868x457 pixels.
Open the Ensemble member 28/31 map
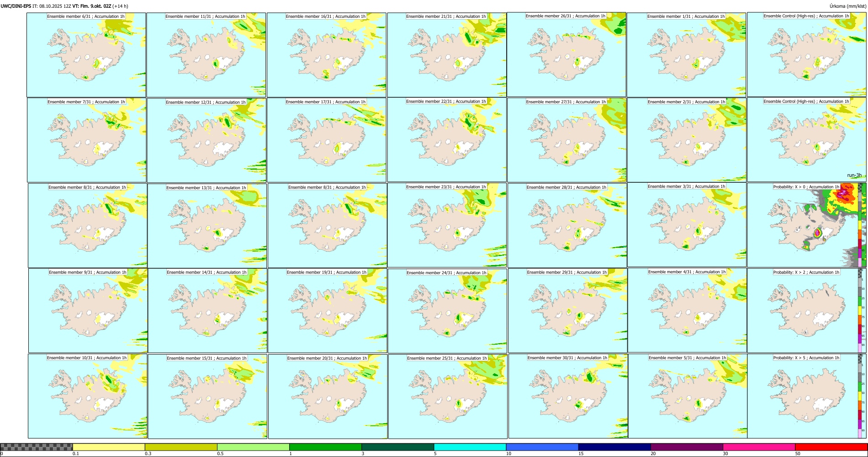point(567,226)
